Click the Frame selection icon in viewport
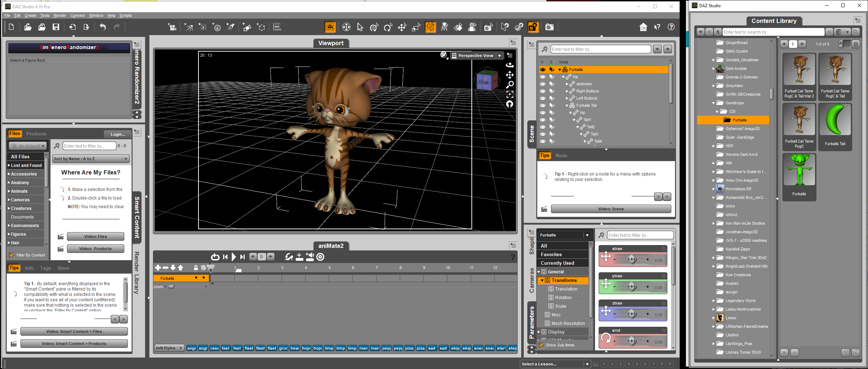Viewport: 868px width, 369px height. click(x=510, y=94)
